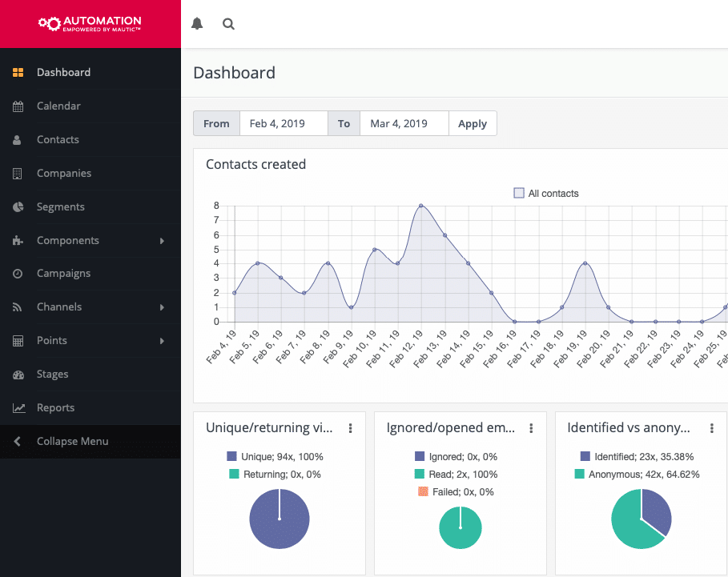Click the Identified legend color swatch
This screenshot has height=577, width=728.
click(585, 457)
